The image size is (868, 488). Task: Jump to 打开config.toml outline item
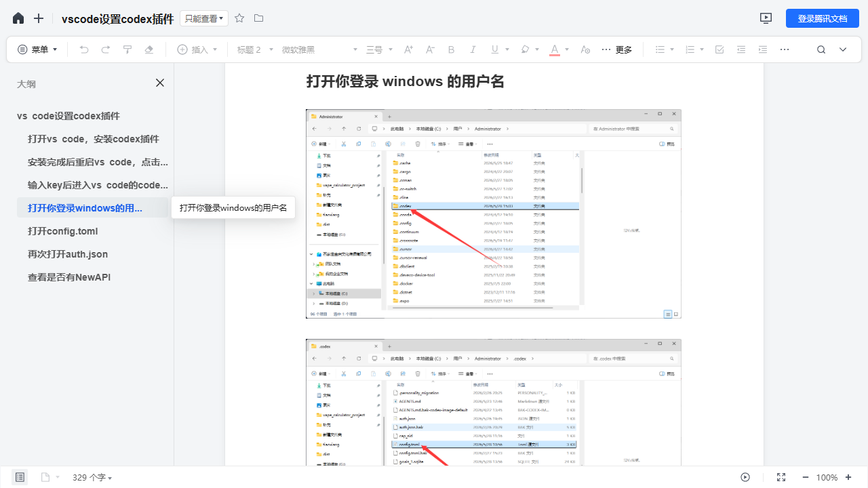[63, 231]
